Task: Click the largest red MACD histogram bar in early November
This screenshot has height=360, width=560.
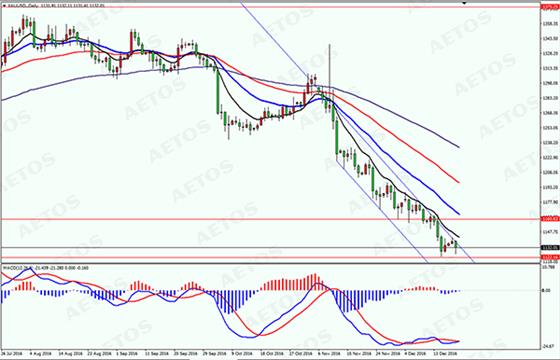Action: (315, 282)
